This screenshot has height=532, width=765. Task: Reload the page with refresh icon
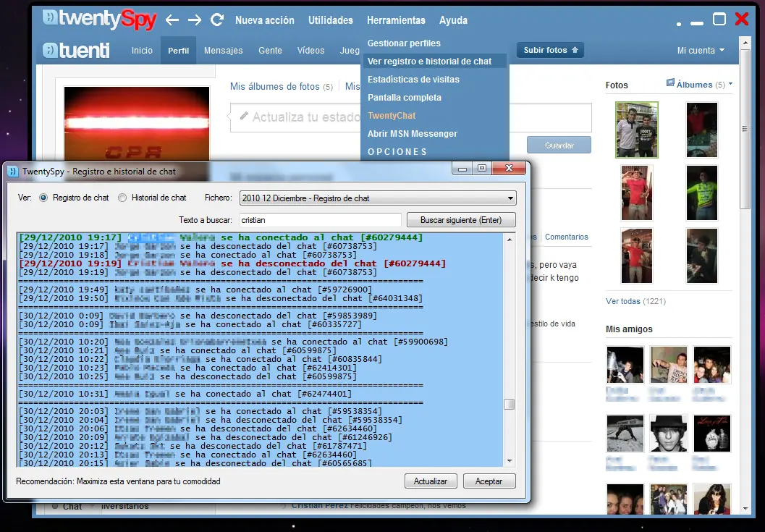coord(217,20)
